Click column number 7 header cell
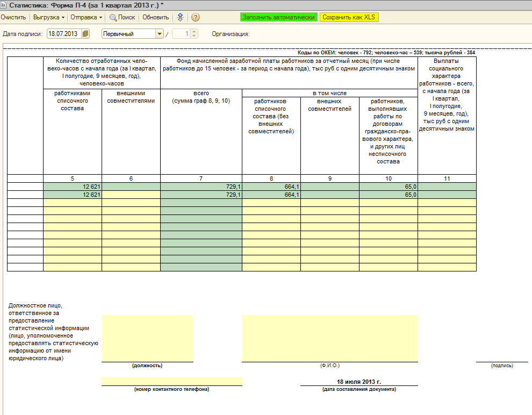The height and width of the screenshot is (415, 532). click(201, 178)
